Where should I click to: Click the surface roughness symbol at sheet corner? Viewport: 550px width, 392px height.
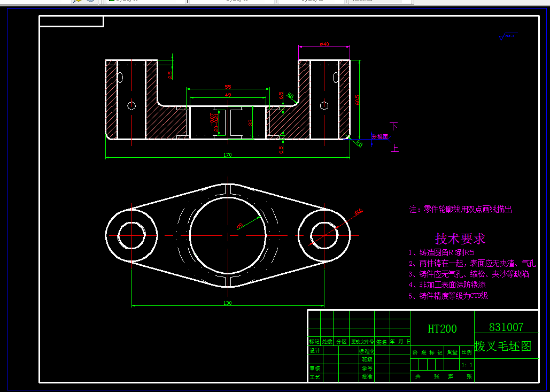pyautogui.click(x=508, y=36)
